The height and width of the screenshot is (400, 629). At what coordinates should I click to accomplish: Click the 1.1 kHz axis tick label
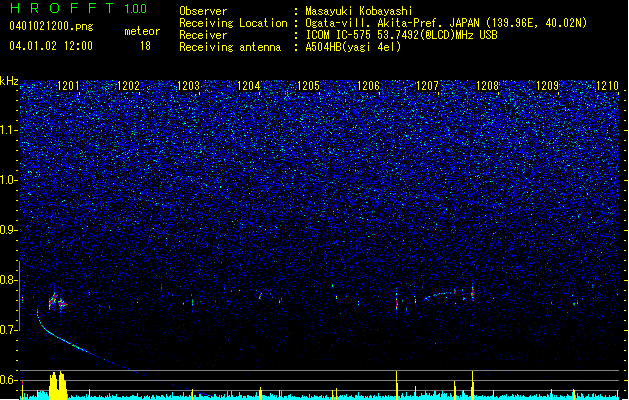(x=9, y=130)
